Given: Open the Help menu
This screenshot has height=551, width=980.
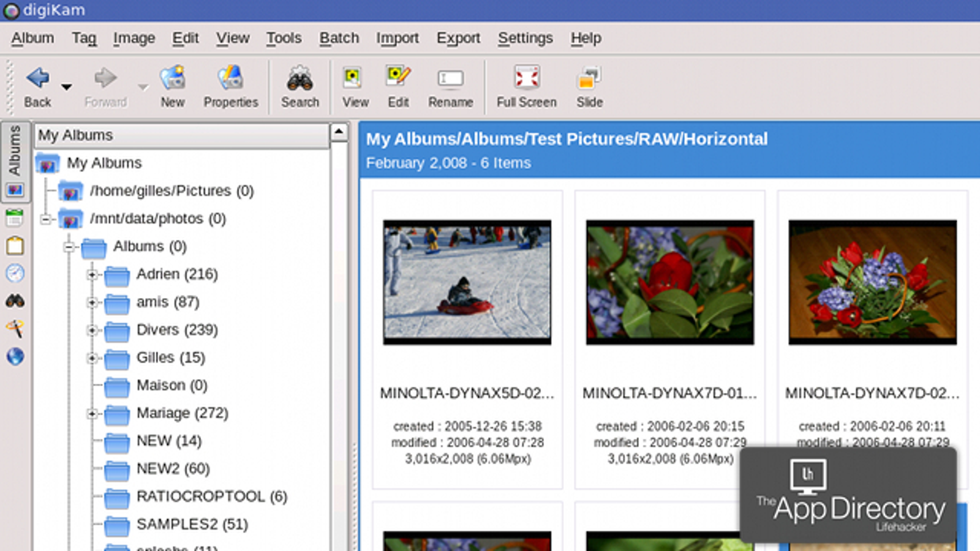Looking at the screenshot, I should point(586,38).
